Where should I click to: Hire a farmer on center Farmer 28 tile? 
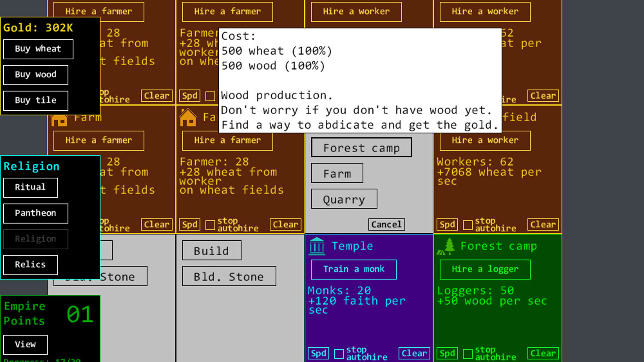coord(227,140)
